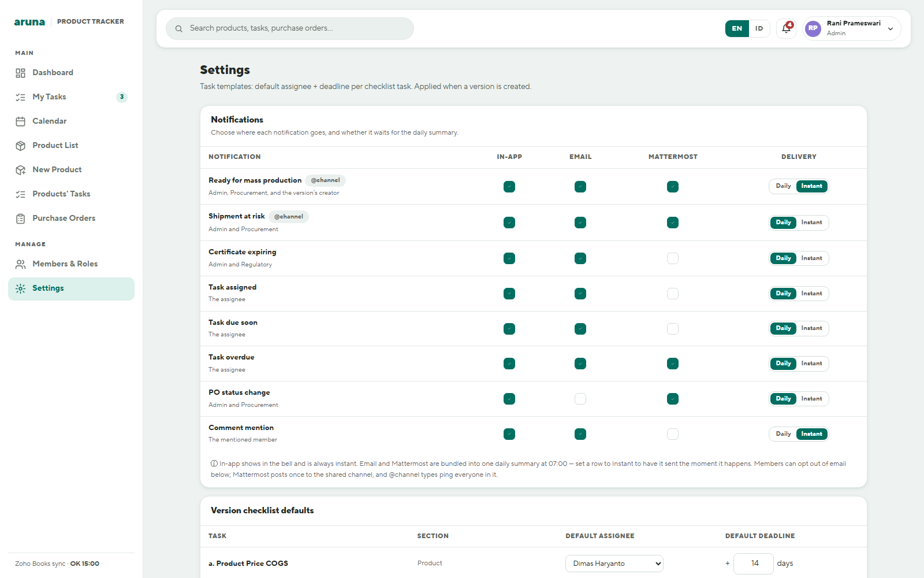Click the Purchase Orders clipboard icon
924x578 pixels.
[21, 218]
